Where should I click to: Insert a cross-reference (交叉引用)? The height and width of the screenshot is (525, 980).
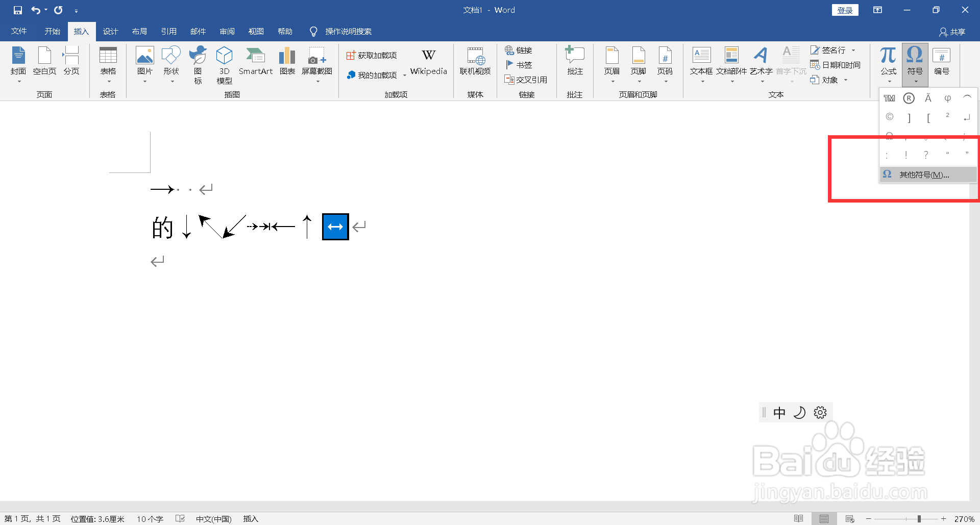pos(526,80)
